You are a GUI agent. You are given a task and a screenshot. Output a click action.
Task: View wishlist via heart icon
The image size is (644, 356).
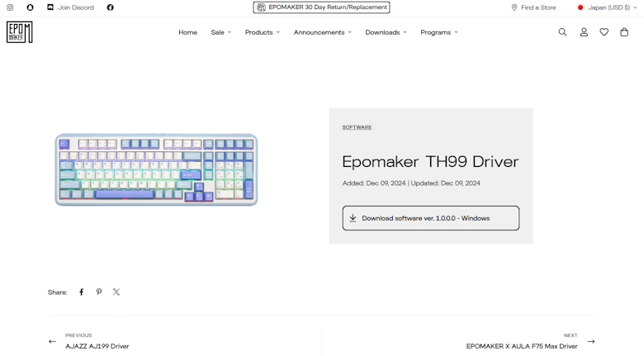(604, 32)
